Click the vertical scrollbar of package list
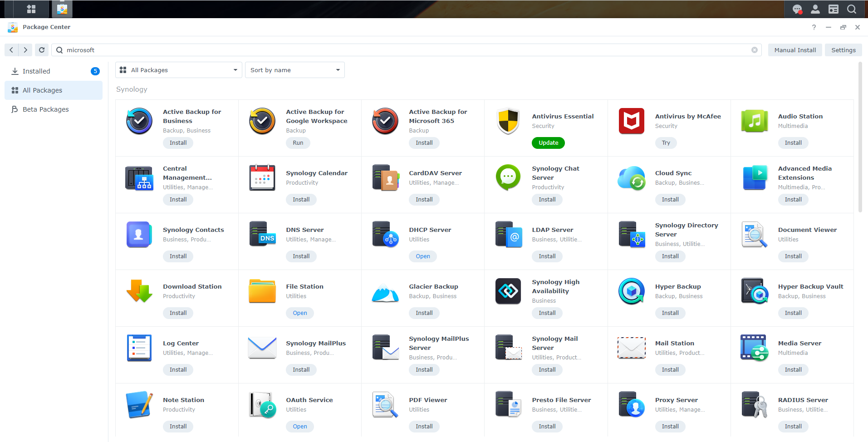Image resolution: width=868 pixels, height=442 pixels. click(x=860, y=136)
